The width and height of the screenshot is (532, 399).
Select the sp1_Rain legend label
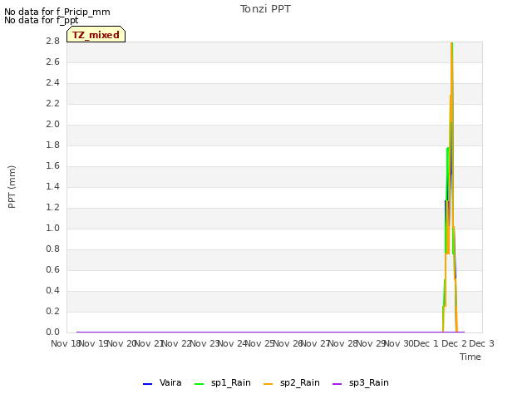(231, 382)
